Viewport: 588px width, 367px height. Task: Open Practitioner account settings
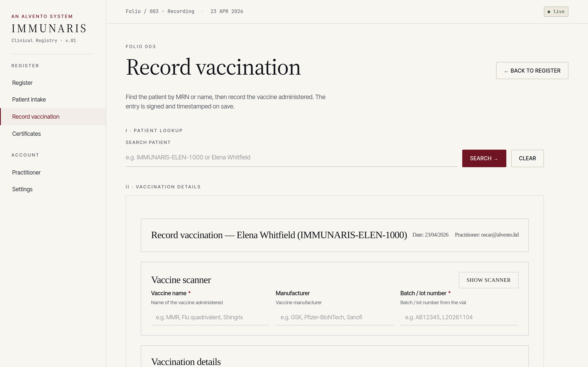[26, 172]
